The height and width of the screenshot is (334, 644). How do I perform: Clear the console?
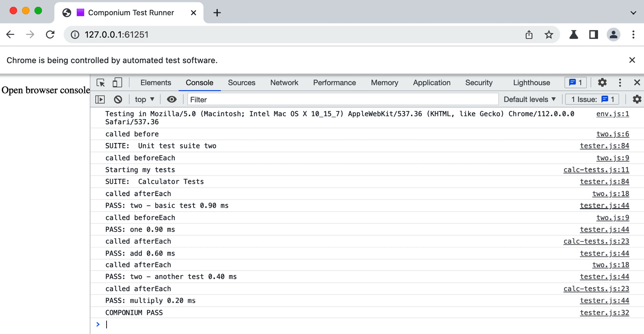118,99
